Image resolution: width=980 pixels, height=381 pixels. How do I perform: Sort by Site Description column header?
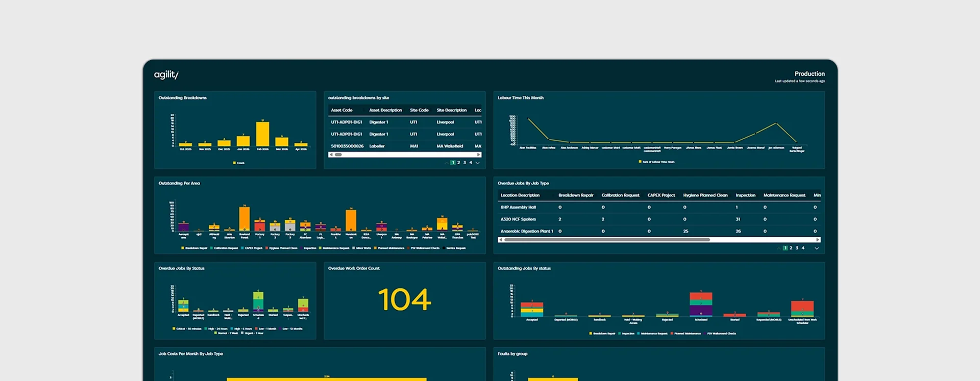452,110
